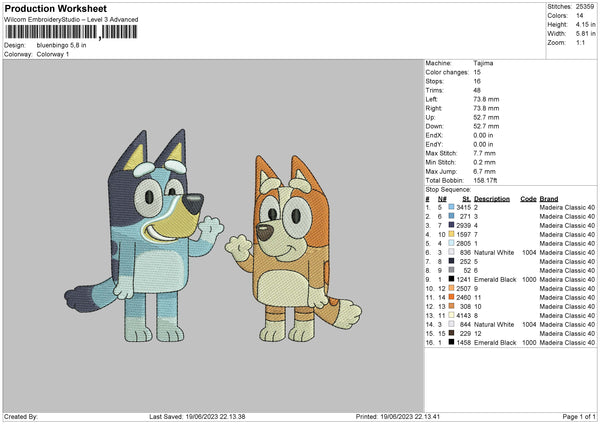This screenshot has height=424, width=600.
Task: Click the stitches count '25359'
Action: point(585,7)
